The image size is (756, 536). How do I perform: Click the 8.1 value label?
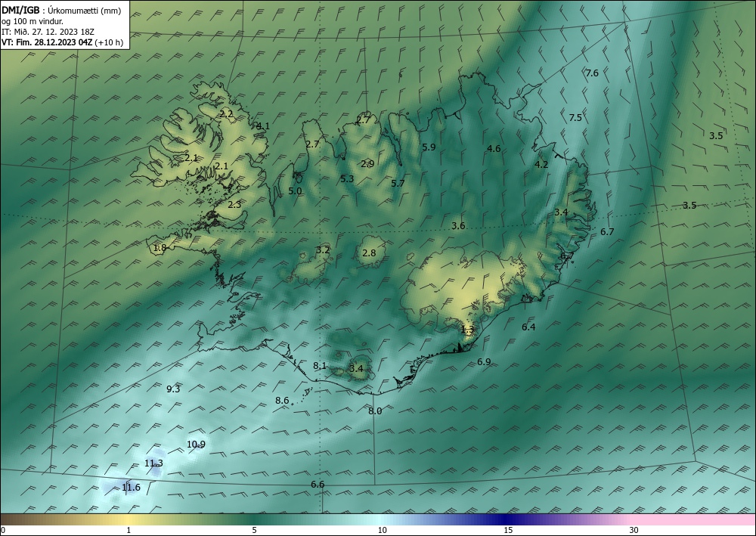click(x=320, y=366)
